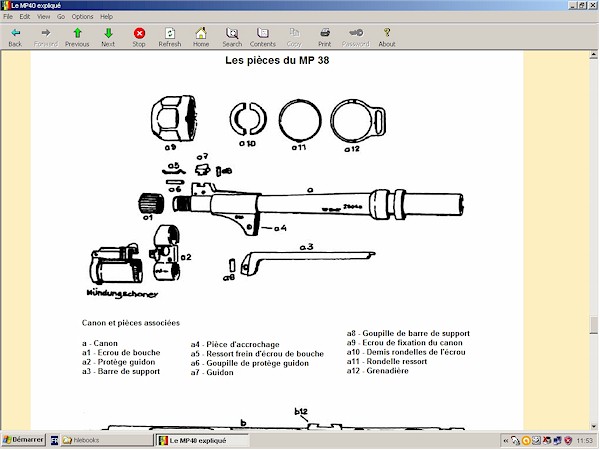The image size is (600, 450).
Task: Open the File menu
Action: [8, 16]
